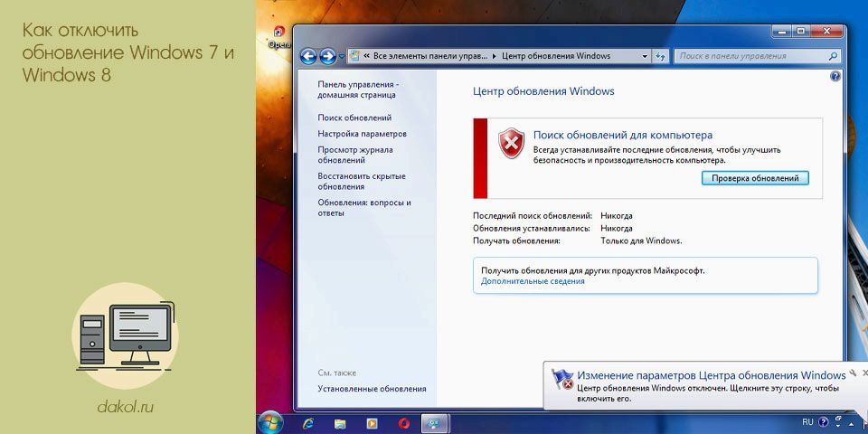Maximize the Windows Update window
The height and width of the screenshot is (434, 868).
(801, 31)
